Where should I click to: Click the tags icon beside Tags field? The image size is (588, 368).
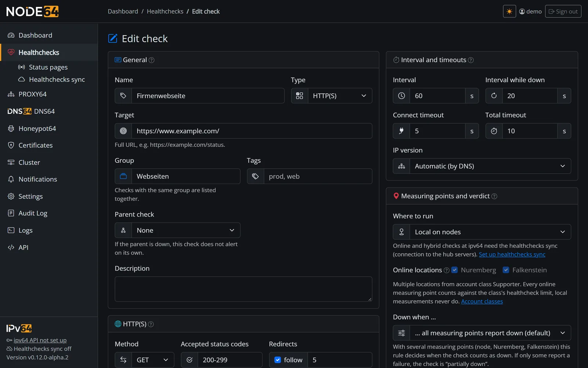click(255, 176)
